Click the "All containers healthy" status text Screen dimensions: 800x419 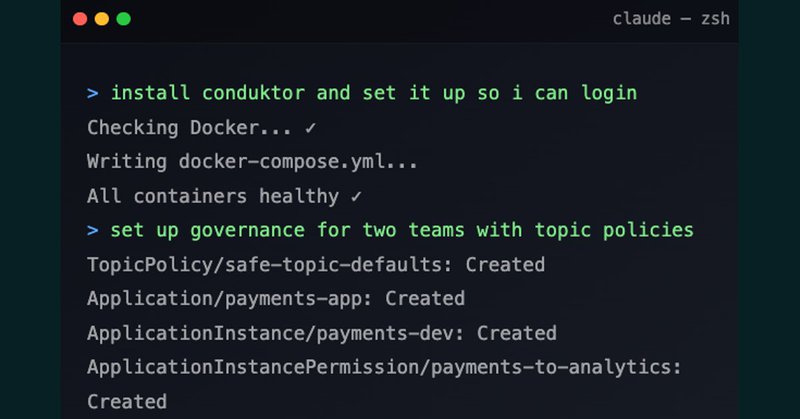[x=213, y=196]
